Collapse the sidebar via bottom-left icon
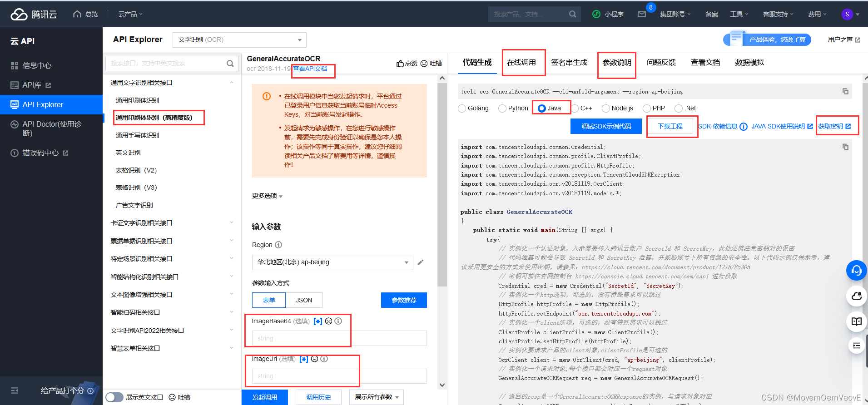Screen dimensions: 868x405 tap(15, 390)
